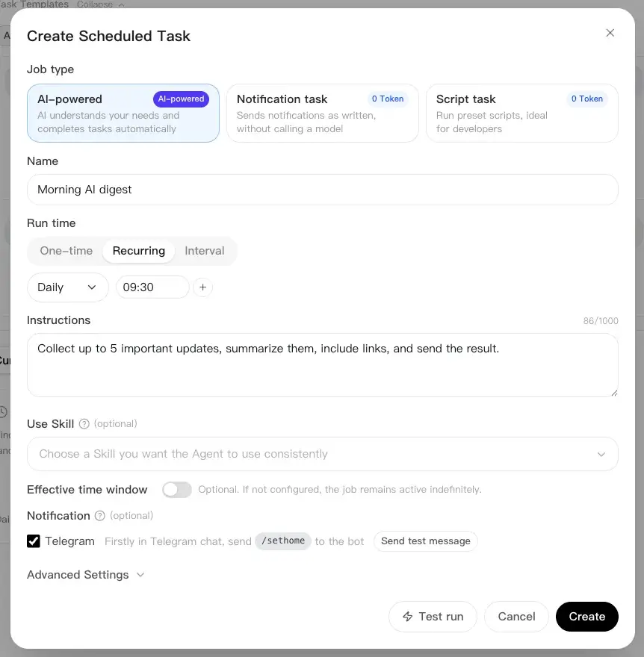Image resolution: width=644 pixels, height=657 pixels.
Task: Switch to the Interval run tab
Action: tap(205, 251)
